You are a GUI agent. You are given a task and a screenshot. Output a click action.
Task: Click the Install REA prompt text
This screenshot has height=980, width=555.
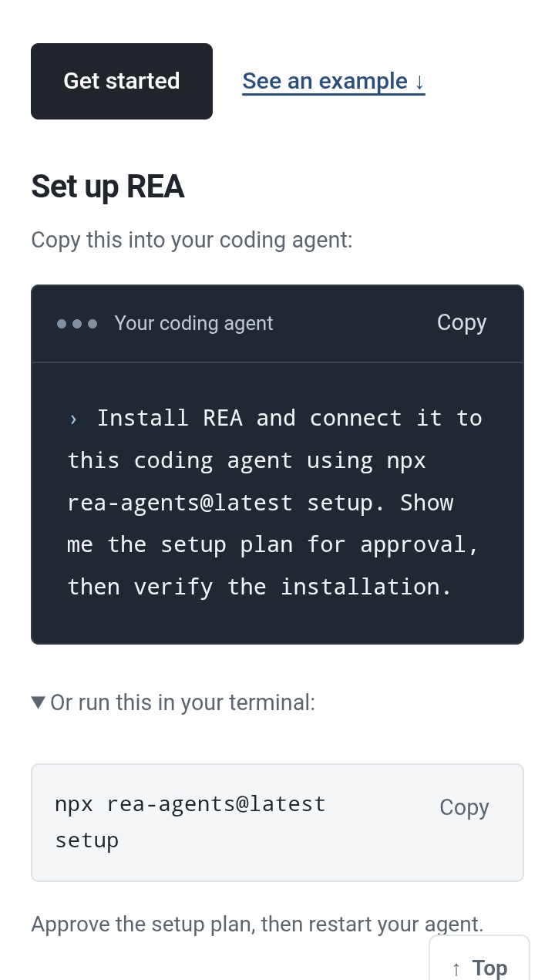[x=274, y=502]
